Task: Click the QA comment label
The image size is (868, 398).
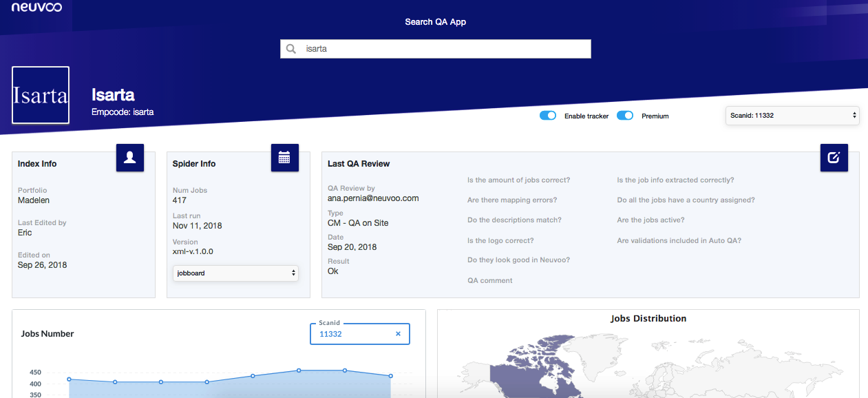Action: click(x=490, y=281)
